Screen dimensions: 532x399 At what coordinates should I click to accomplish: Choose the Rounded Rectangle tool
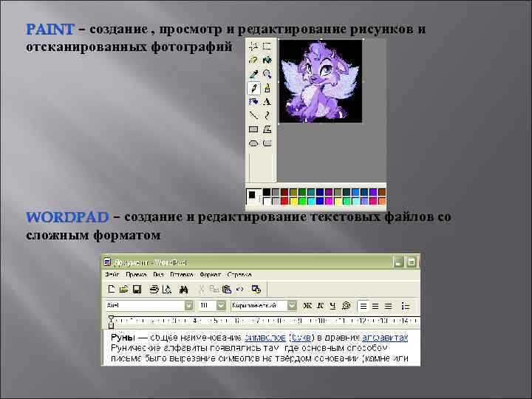pyautogui.click(x=267, y=143)
